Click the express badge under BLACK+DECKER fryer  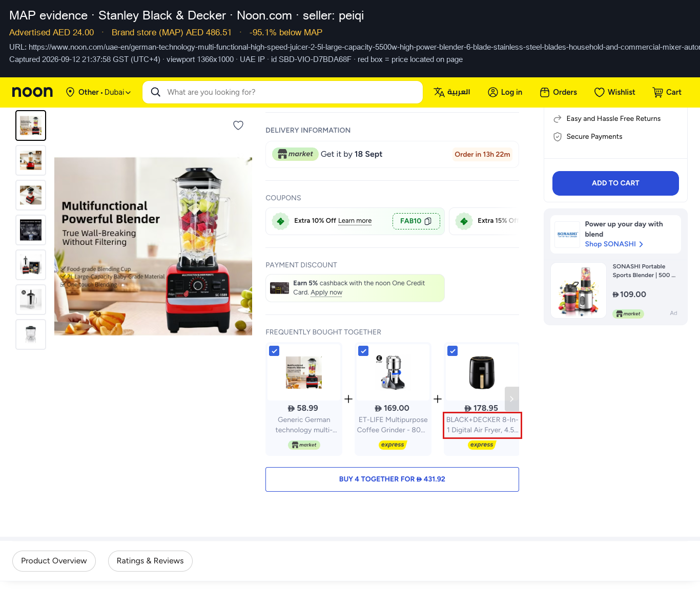pyautogui.click(x=482, y=445)
